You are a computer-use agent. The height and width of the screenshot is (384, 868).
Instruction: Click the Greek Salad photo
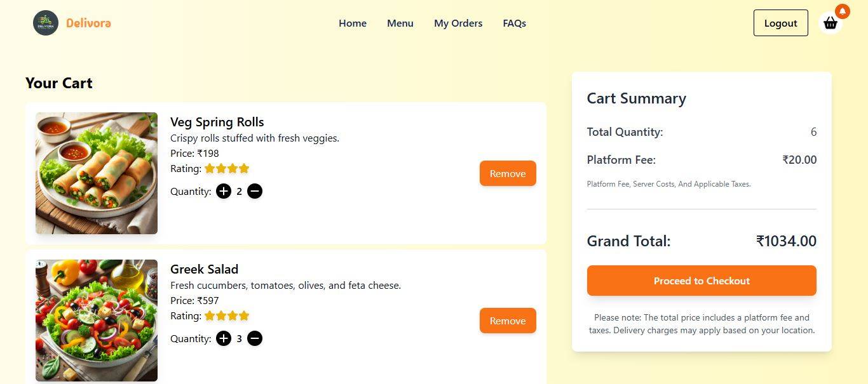tap(96, 320)
